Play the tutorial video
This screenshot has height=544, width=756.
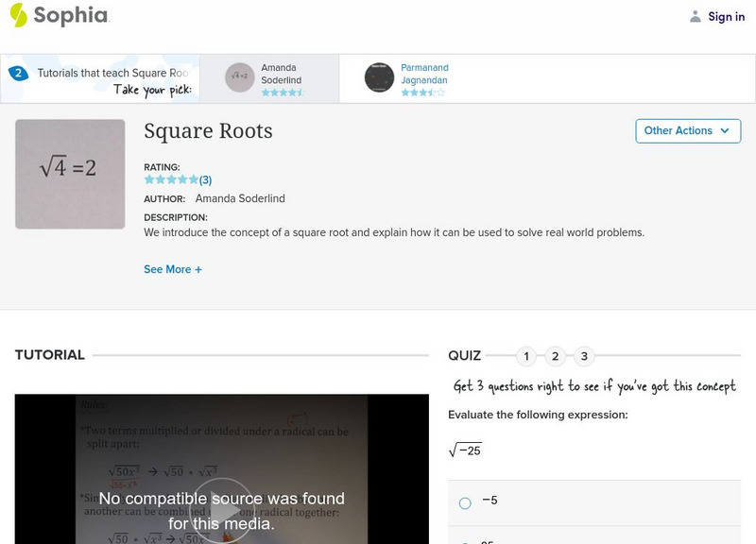tap(223, 511)
